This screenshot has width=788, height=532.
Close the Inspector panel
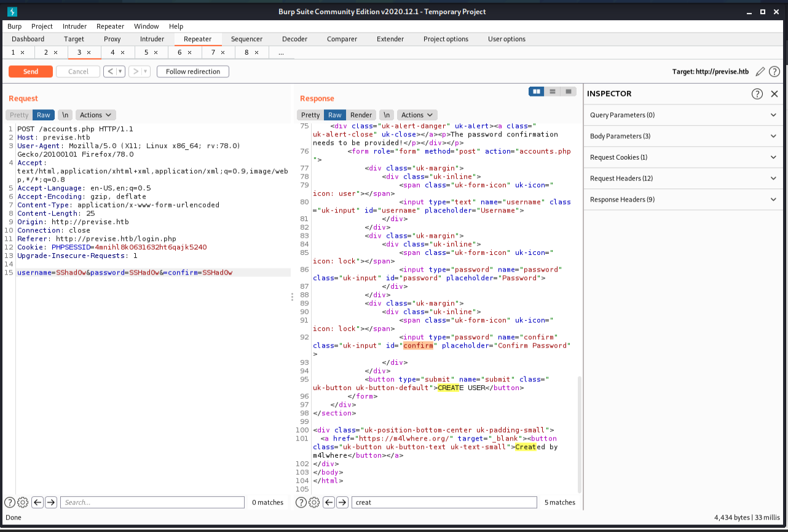coord(774,94)
